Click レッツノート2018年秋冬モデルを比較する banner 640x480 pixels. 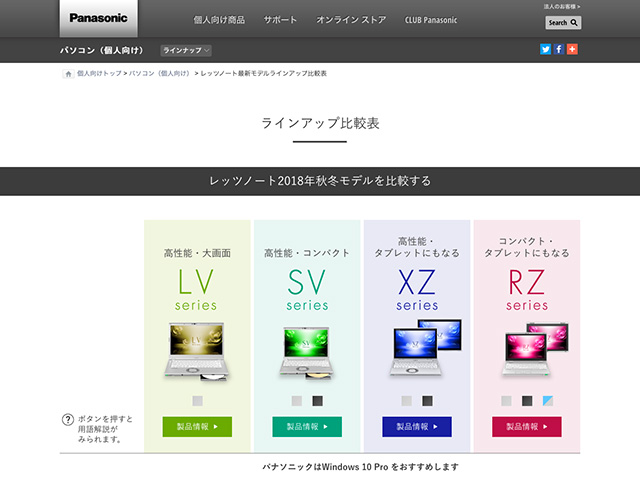coord(320,181)
